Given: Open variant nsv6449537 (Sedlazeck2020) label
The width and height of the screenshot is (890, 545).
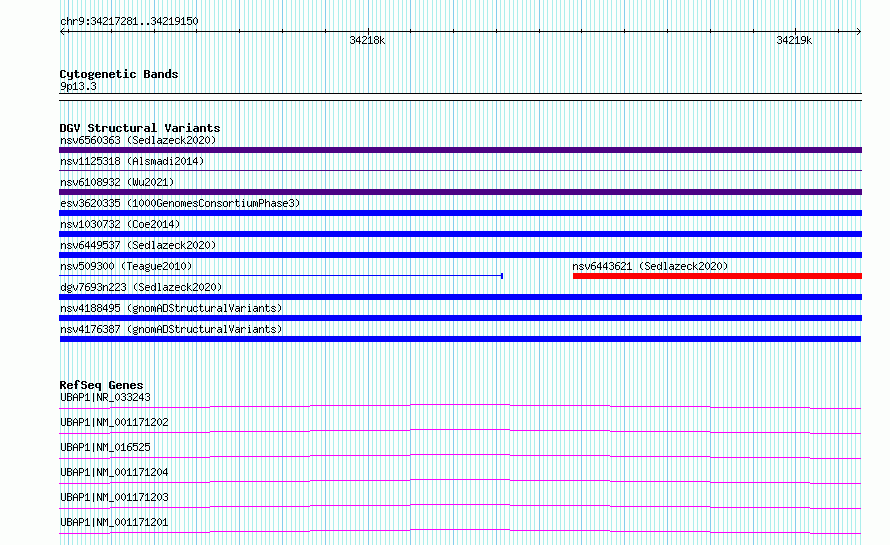Looking at the screenshot, I should point(138,245).
